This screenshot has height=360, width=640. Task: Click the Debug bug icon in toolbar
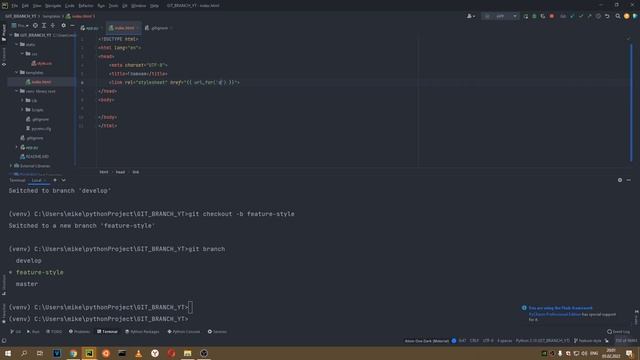pos(534,16)
